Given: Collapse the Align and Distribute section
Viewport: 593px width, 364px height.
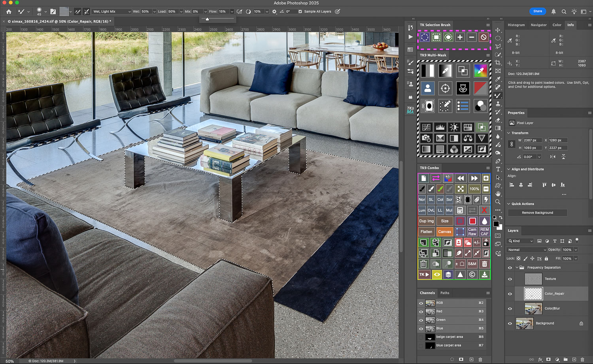Looking at the screenshot, I should [508, 169].
